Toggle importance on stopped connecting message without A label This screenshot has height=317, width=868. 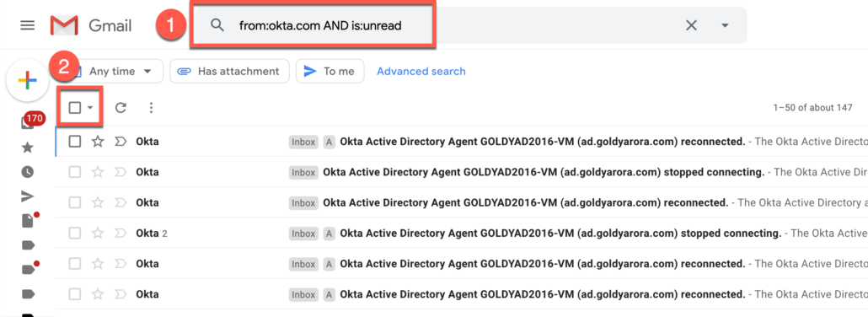121,172
